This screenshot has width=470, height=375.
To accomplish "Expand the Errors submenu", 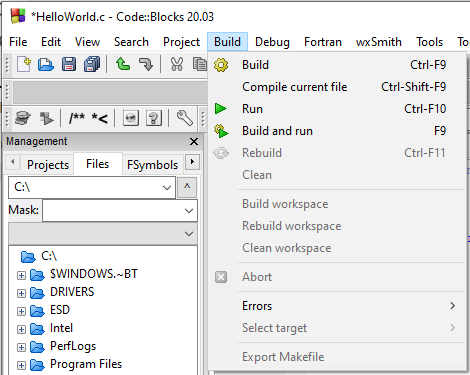I will [x=337, y=306].
